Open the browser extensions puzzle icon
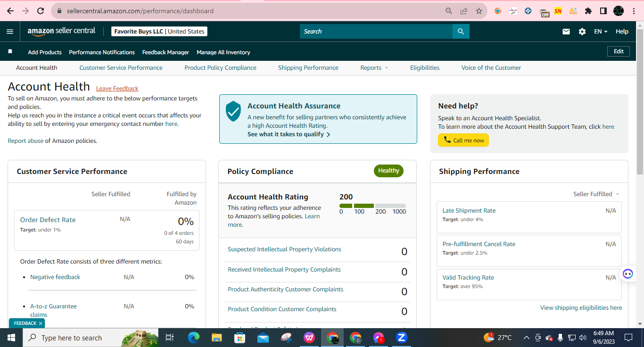644x347 pixels. tap(588, 11)
